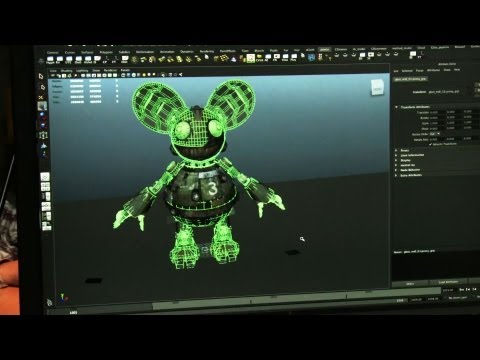Viewport: 480px width, 360px height.
Task: Open the Attribute Editor Focus menu
Action: [419, 70]
